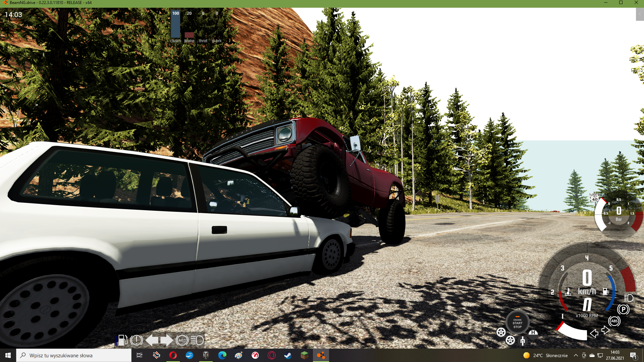Viewport: 644px width, 362px height.
Task: Click the OneDrive cloud tray icon
Action: (592, 355)
